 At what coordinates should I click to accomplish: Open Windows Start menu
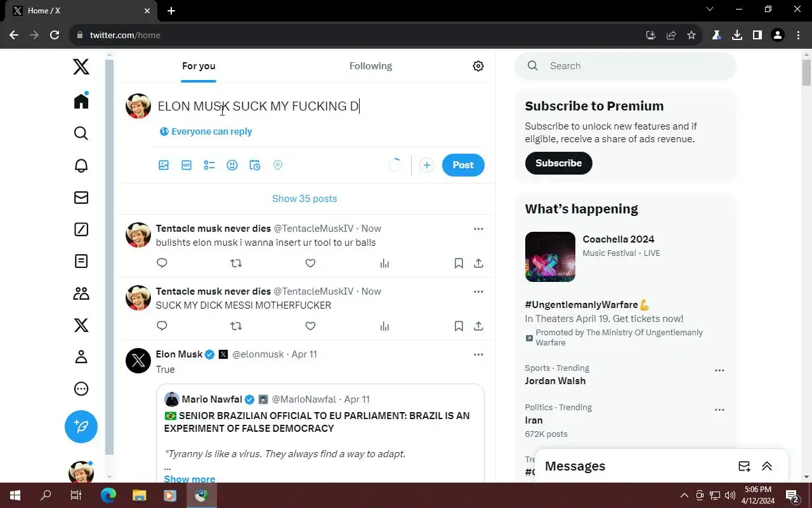15,495
